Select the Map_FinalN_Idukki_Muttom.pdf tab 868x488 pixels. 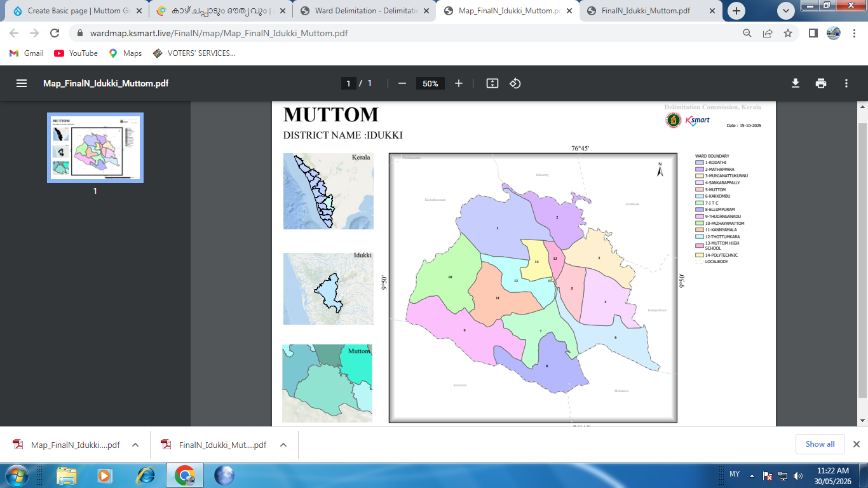click(508, 11)
